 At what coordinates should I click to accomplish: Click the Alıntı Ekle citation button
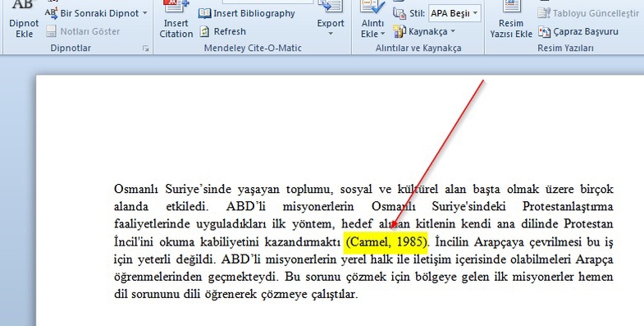(x=372, y=20)
